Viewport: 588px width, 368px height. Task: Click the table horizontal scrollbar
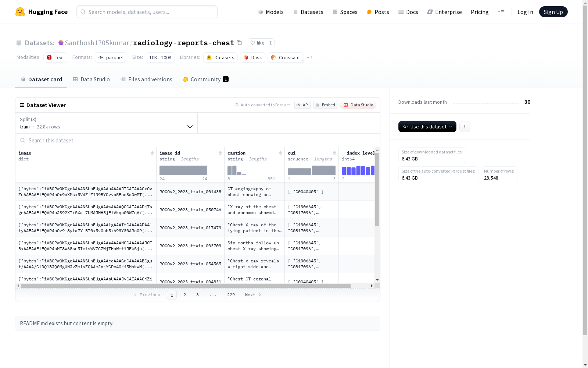[x=186, y=286]
